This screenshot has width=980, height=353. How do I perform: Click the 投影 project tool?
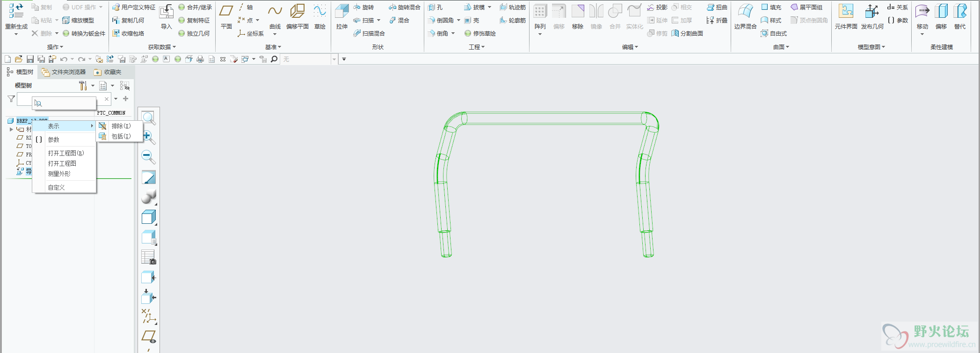click(657, 7)
